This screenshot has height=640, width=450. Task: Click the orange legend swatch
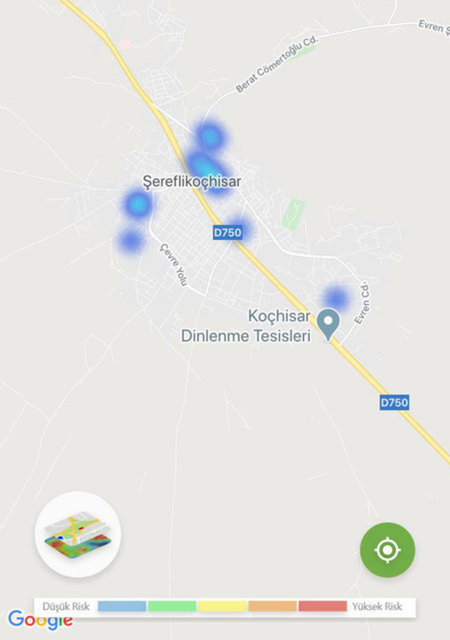click(272, 606)
